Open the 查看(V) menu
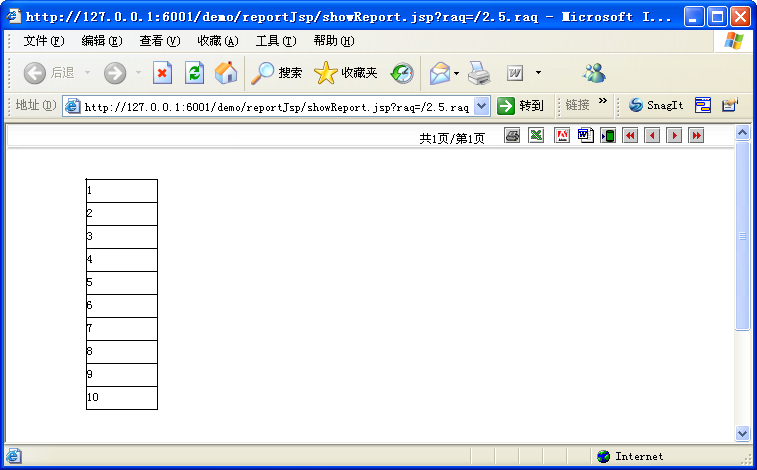Screen dimensions: 757x470 (x=160, y=41)
